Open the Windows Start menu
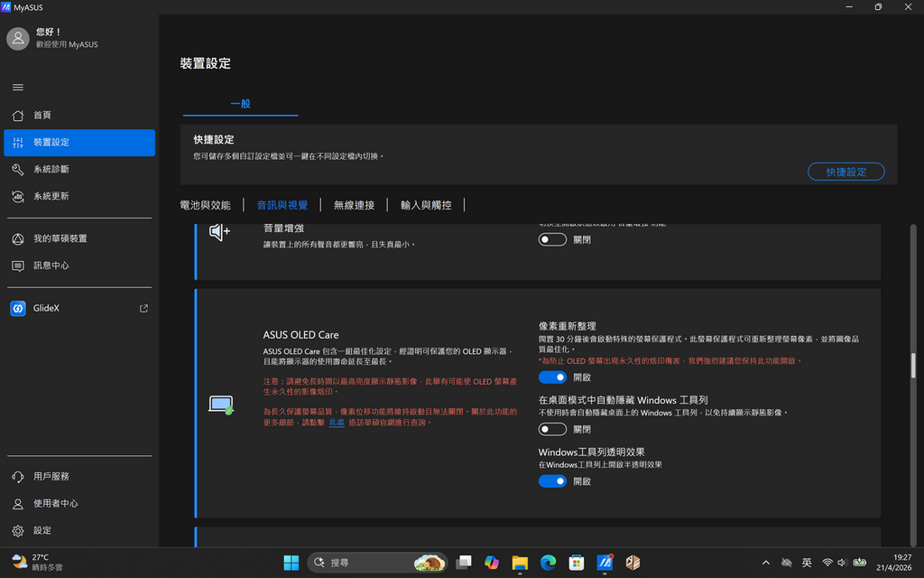 tap(291, 563)
